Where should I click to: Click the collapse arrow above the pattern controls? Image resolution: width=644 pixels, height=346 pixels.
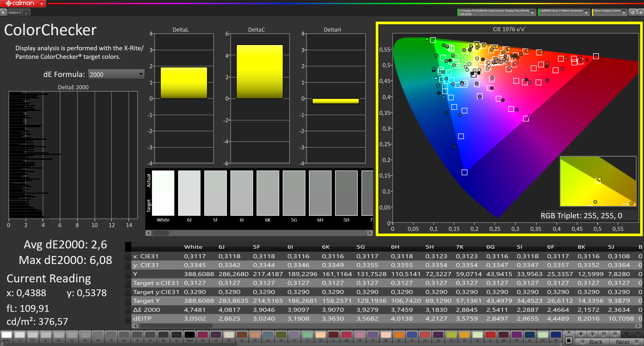(569, 332)
